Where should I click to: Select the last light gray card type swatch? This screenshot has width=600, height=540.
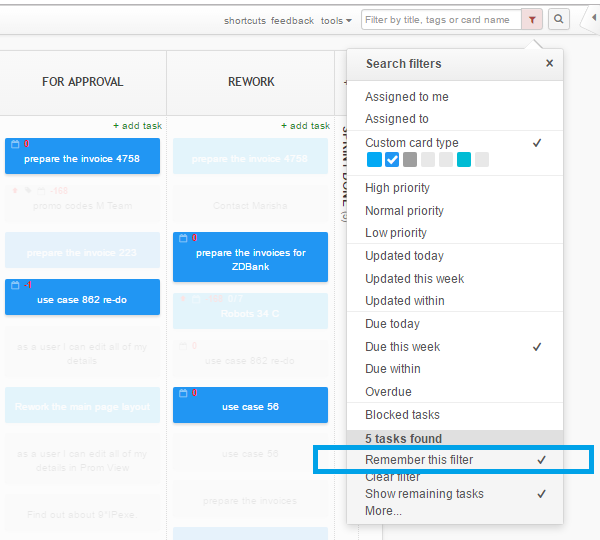click(x=482, y=160)
